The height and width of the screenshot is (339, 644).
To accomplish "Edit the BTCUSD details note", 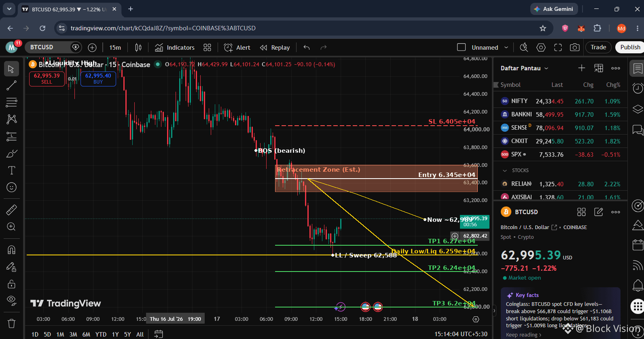I will [598, 212].
